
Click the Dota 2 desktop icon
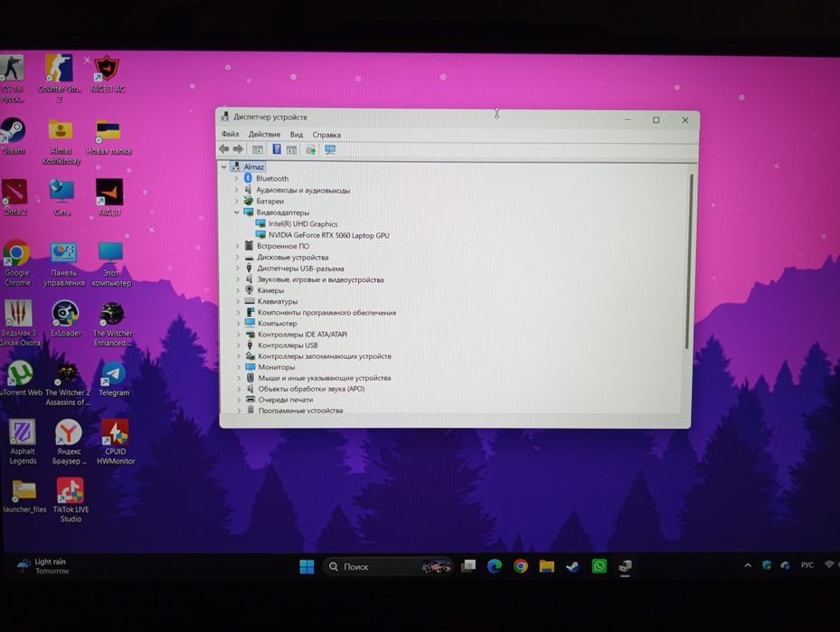(x=14, y=198)
